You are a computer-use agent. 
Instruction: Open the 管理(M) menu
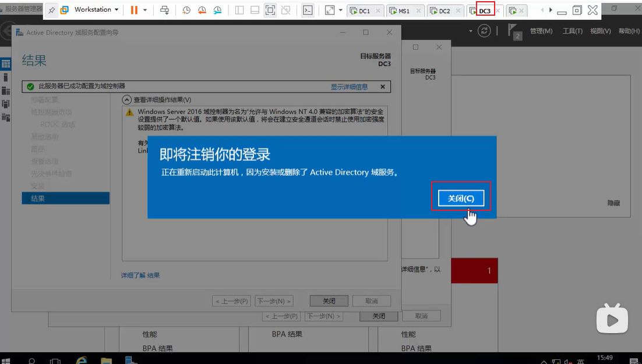pyautogui.click(x=541, y=31)
